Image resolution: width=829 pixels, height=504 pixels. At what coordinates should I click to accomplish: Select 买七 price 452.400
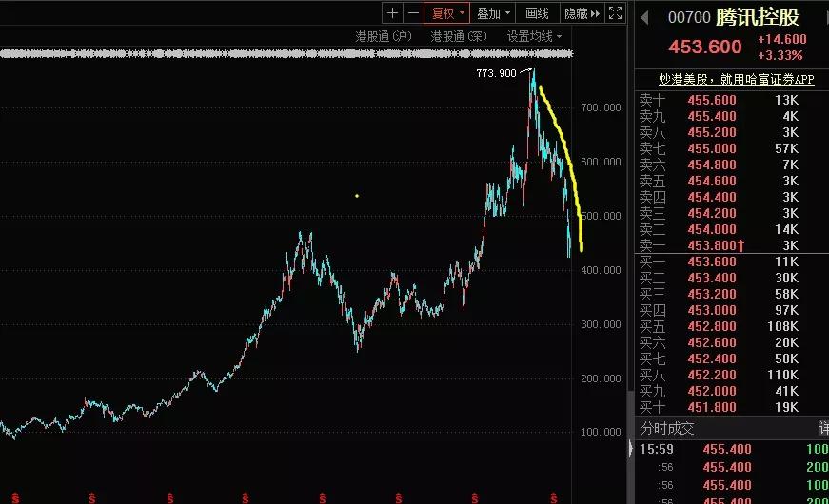(x=712, y=359)
